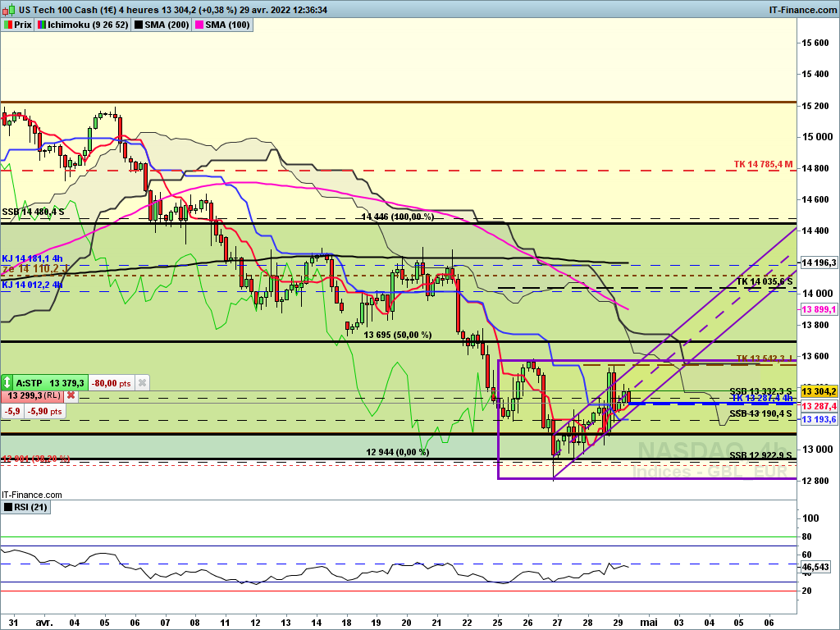840x630 pixels.
Task: Click the 46,543 RSI value tag
Action: click(x=815, y=567)
